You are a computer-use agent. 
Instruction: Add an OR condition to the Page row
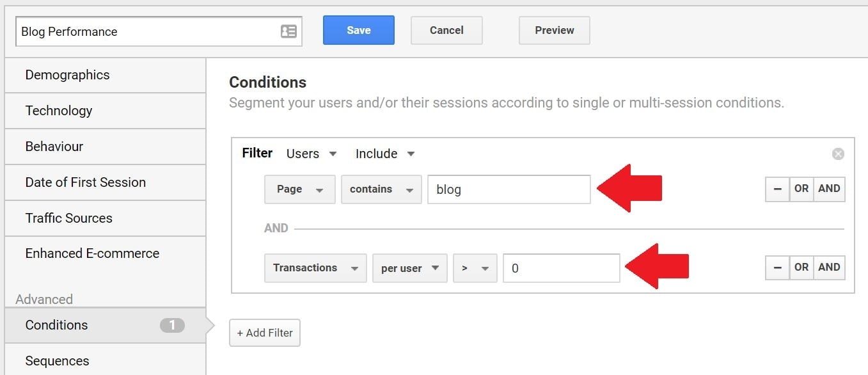point(801,189)
